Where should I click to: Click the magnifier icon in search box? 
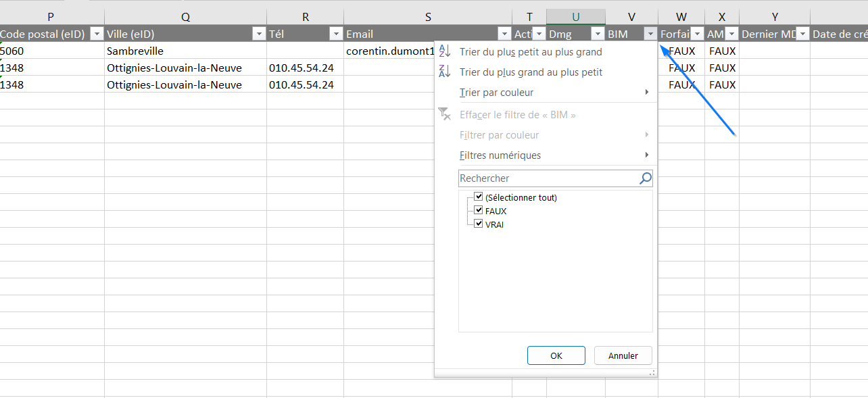click(x=646, y=178)
